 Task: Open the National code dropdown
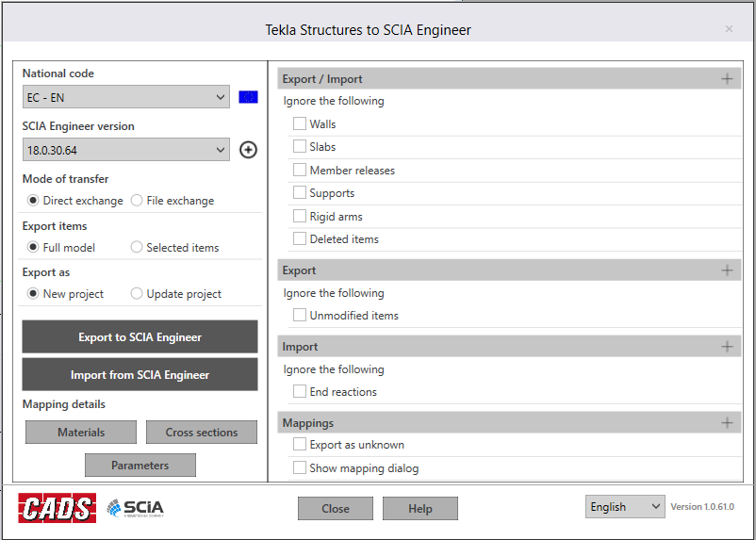point(125,97)
